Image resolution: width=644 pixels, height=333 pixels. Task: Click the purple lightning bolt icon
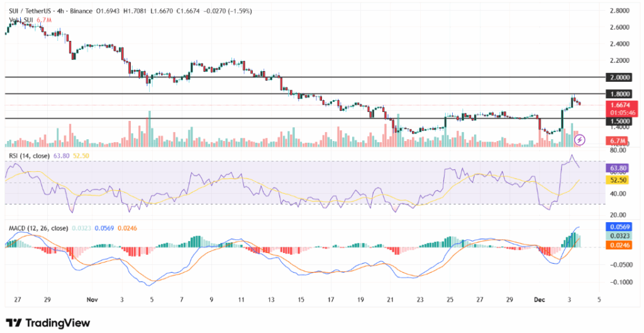(580, 138)
